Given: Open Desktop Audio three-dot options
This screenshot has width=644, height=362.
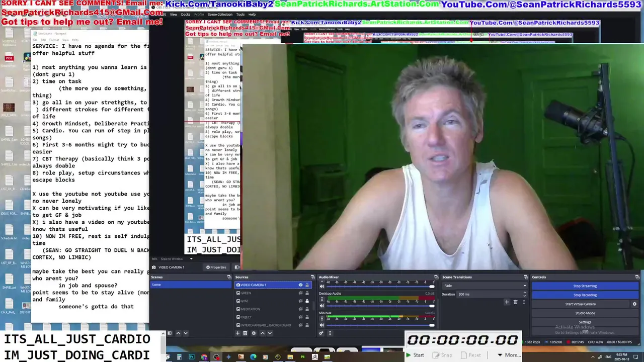Looking at the screenshot, I should [x=322, y=299].
